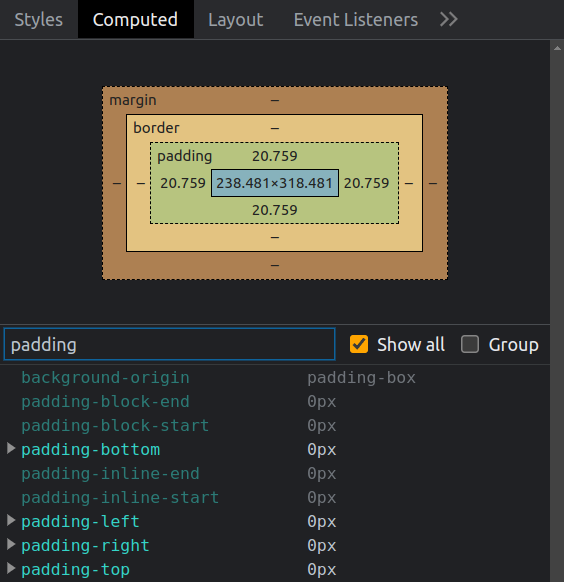Uncheck the Show all checkbox
This screenshot has height=582, width=564.
point(359,344)
